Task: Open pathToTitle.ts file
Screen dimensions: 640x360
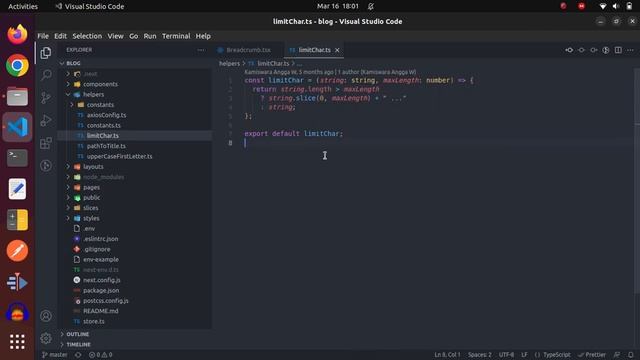Action: [x=106, y=146]
